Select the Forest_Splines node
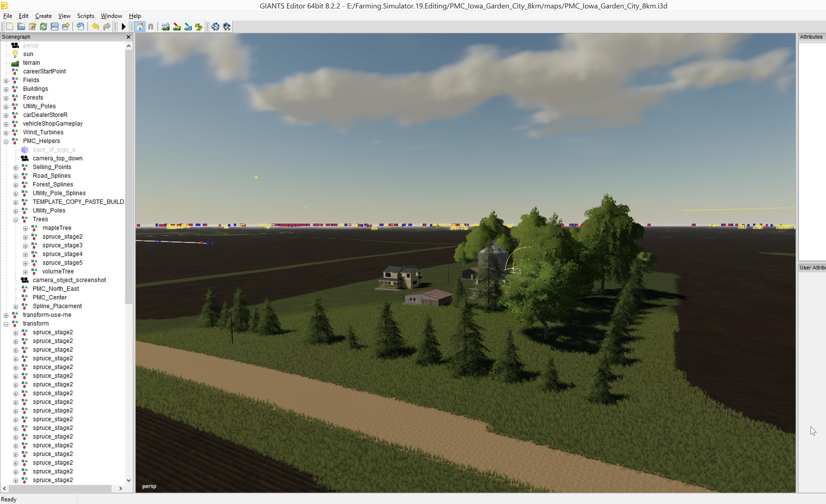 click(x=53, y=184)
